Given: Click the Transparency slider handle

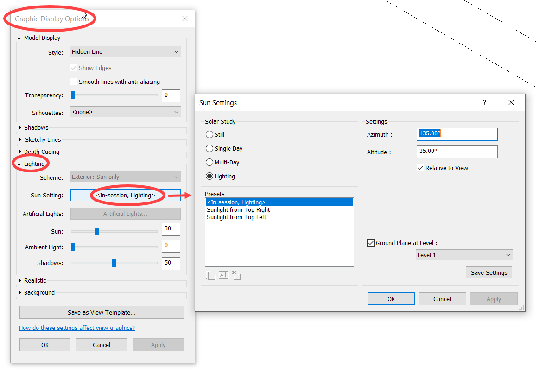Looking at the screenshot, I should pos(73,95).
